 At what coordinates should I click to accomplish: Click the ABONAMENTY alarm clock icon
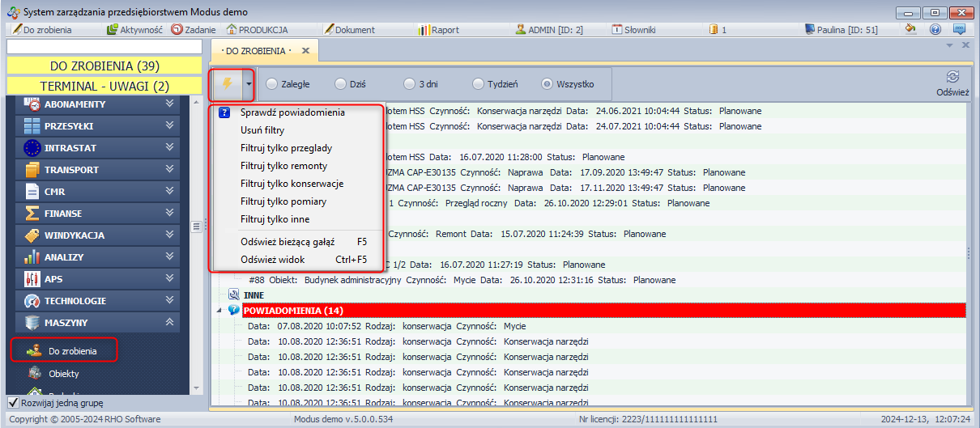click(32, 104)
